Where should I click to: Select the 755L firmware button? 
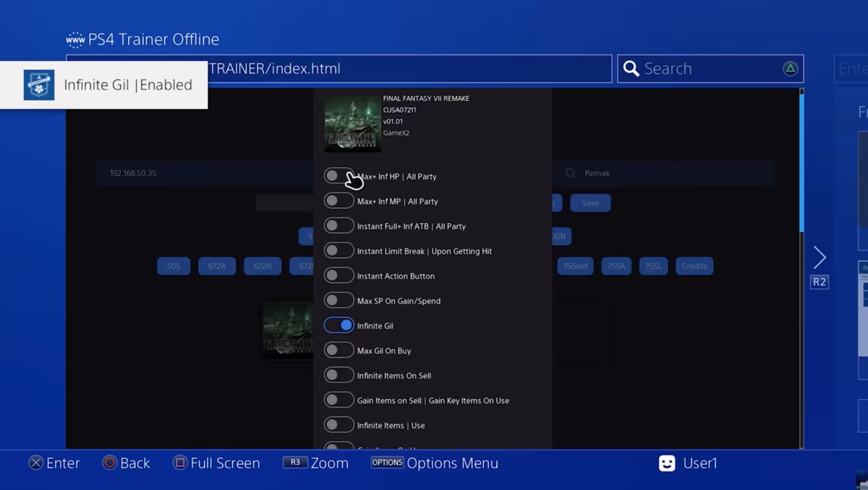(x=653, y=266)
